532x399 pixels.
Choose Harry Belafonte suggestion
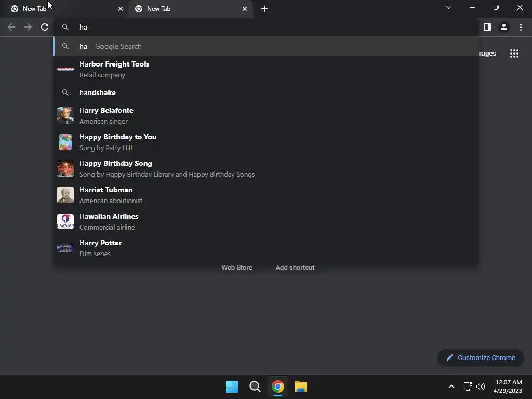pos(266,115)
